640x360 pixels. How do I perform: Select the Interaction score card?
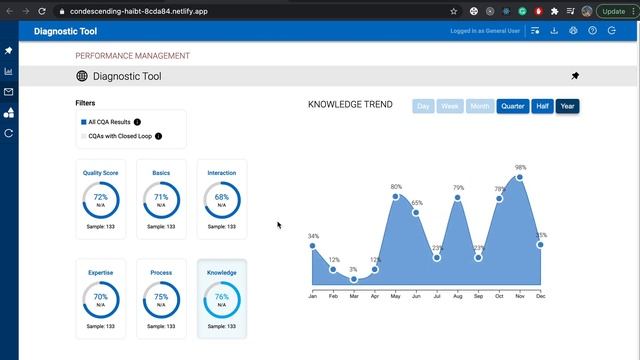(x=222, y=199)
